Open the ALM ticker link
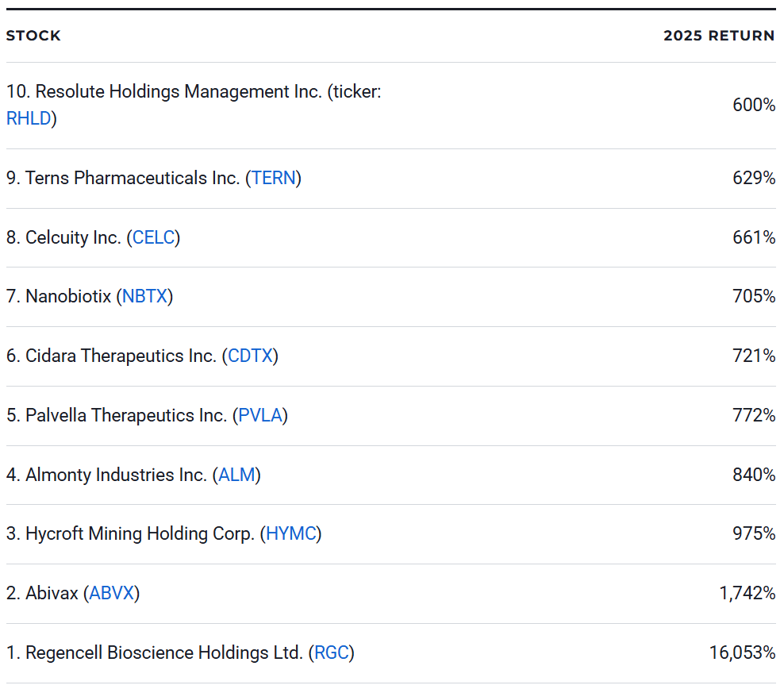The image size is (784, 689). click(x=237, y=475)
